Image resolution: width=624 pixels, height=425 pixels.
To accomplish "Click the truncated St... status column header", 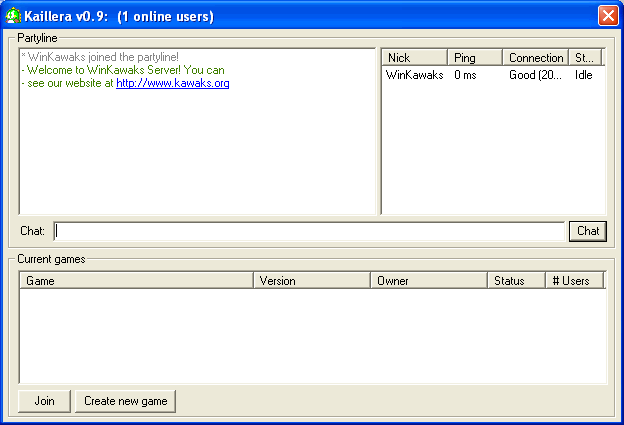I will tap(586, 58).
